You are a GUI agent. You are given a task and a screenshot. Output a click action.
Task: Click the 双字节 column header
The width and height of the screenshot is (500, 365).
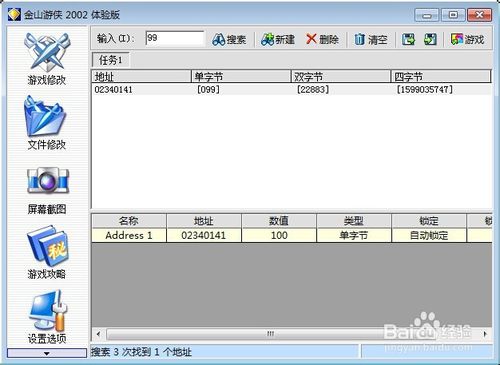pyautogui.click(x=341, y=76)
